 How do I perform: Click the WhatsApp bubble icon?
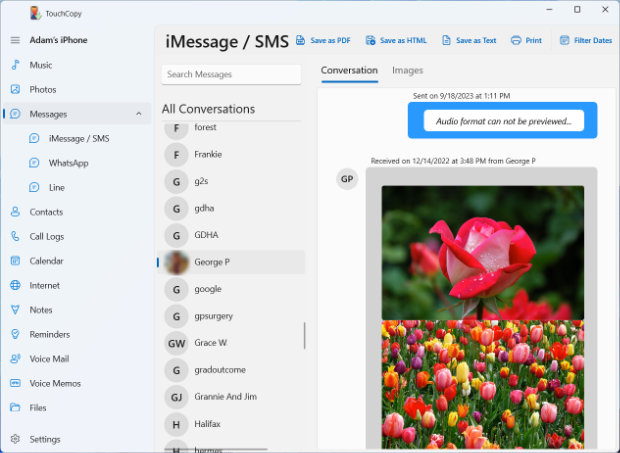(34, 163)
